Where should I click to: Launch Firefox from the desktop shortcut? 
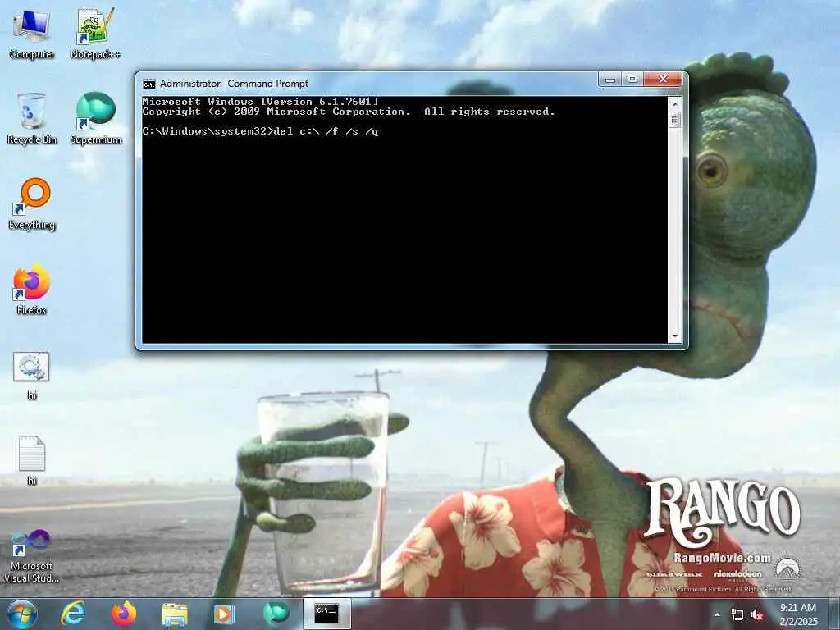pyautogui.click(x=32, y=290)
